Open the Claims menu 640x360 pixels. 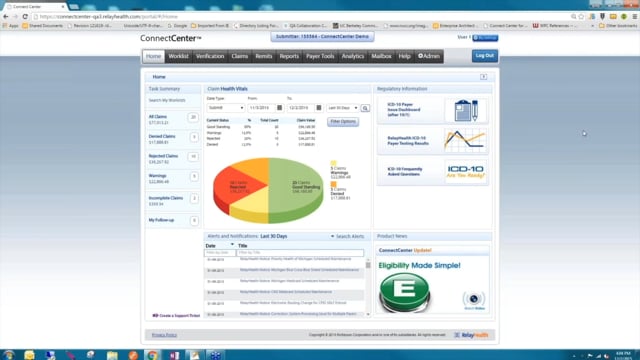click(x=240, y=56)
